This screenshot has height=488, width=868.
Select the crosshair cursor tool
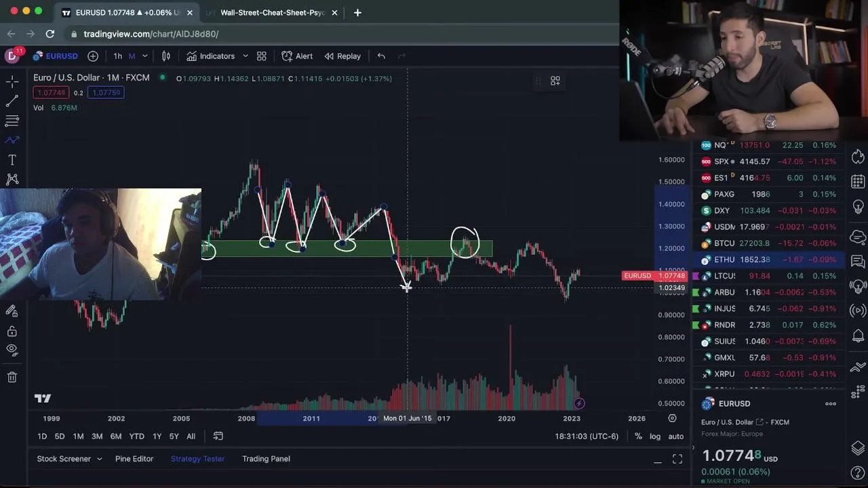tap(12, 81)
